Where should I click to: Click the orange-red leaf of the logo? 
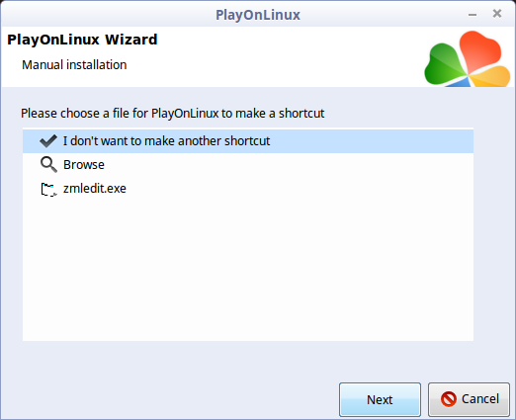click(479, 51)
